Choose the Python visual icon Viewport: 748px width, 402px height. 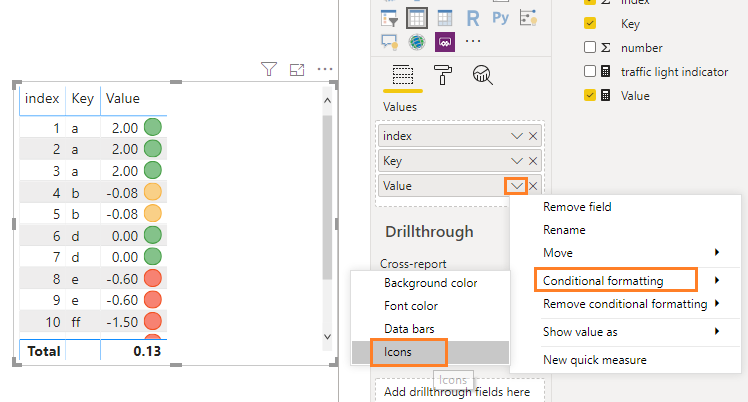pos(500,18)
